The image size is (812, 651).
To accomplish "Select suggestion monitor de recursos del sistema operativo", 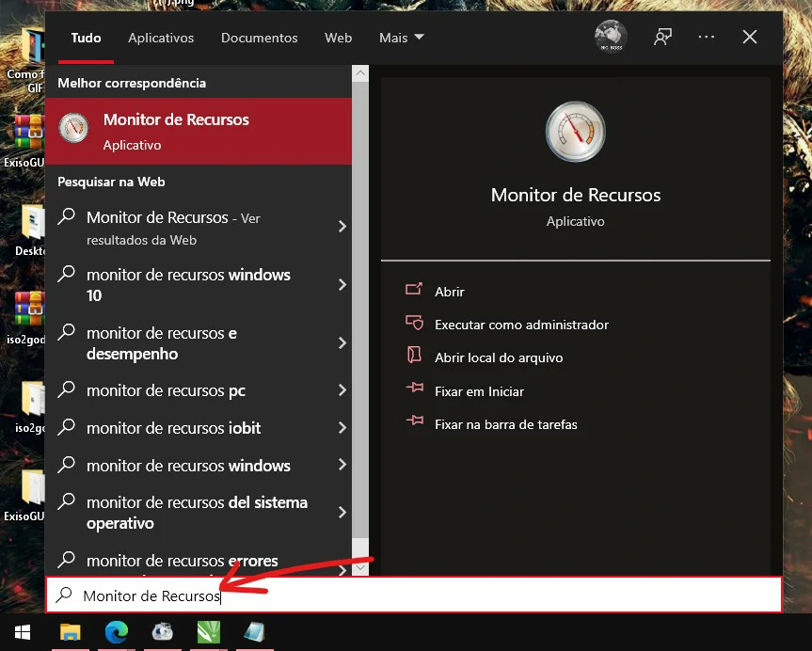I will [199, 512].
